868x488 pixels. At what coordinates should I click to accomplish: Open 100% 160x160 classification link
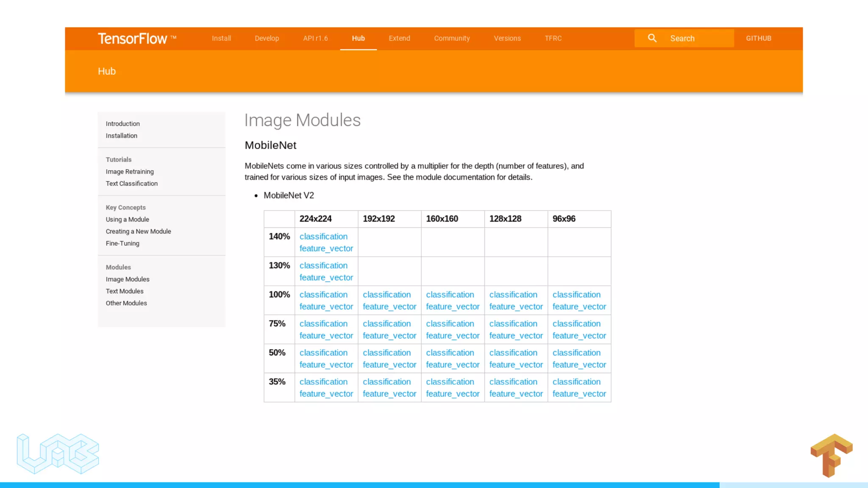(450, 294)
